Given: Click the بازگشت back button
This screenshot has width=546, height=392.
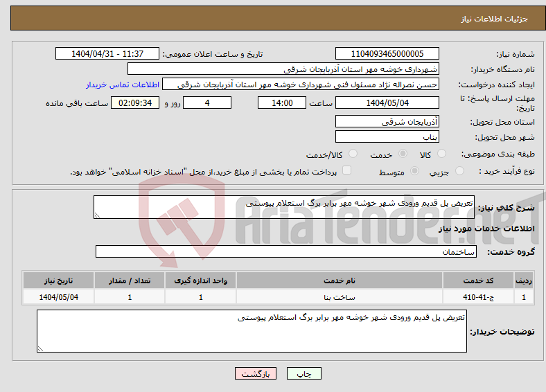Looking at the screenshot, I should click(256, 373).
